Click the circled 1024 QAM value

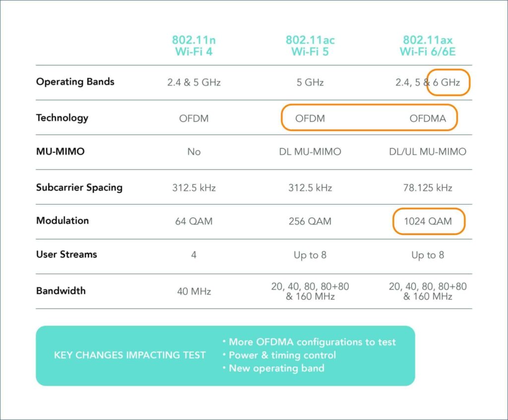coord(429,221)
